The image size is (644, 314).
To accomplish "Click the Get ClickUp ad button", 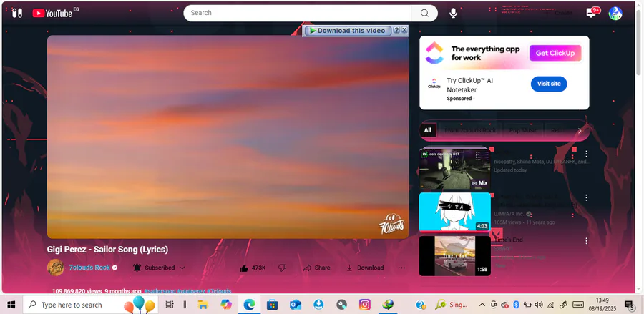I will coord(555,53).
